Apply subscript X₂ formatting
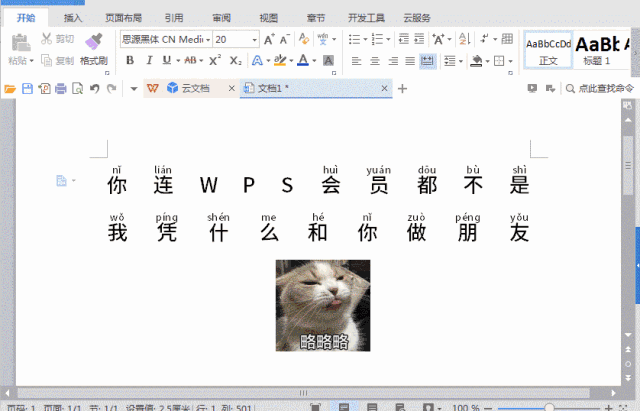Viewport: 640px width, 411px height. (x=236, y=60)
